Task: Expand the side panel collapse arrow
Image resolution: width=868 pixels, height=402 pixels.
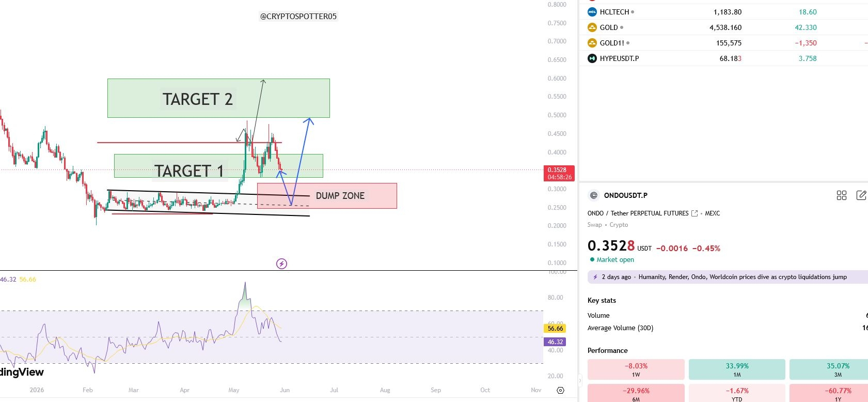Action: click(580, 381)
